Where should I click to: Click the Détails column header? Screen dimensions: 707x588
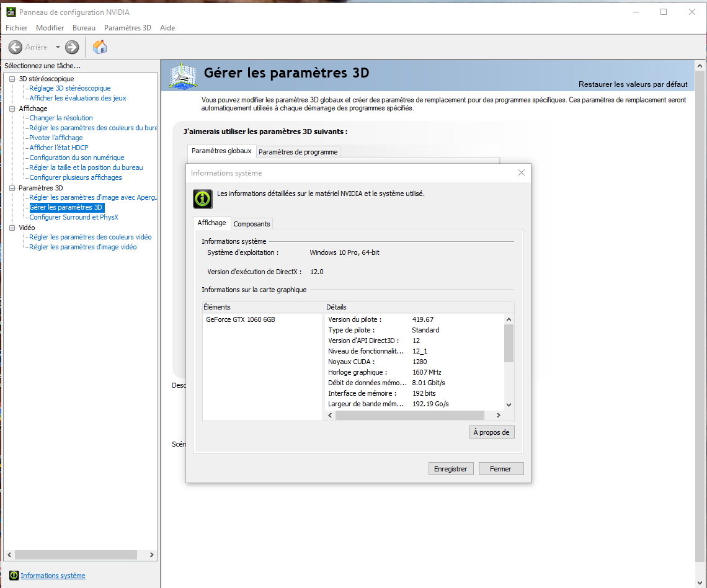pos(419,307)
